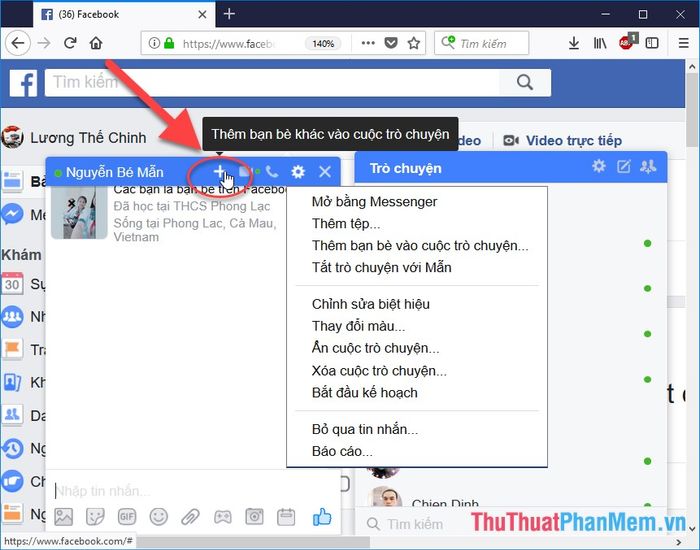
Task: Open Chien Dinh chat contact
Action: point(445,504)
